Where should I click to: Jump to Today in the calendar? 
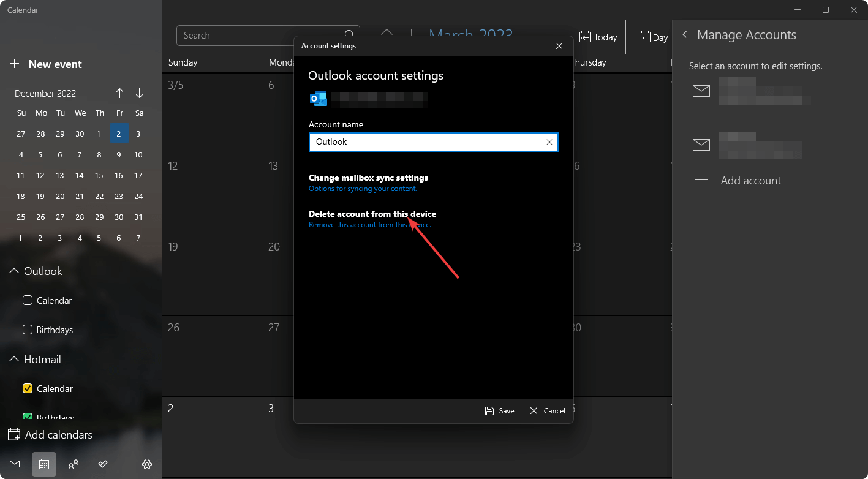598,37
